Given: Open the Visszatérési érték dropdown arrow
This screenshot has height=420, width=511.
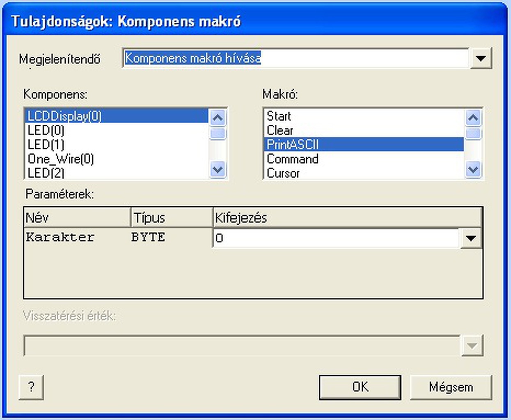Looking at the screenshot, I should pos(472,345).
